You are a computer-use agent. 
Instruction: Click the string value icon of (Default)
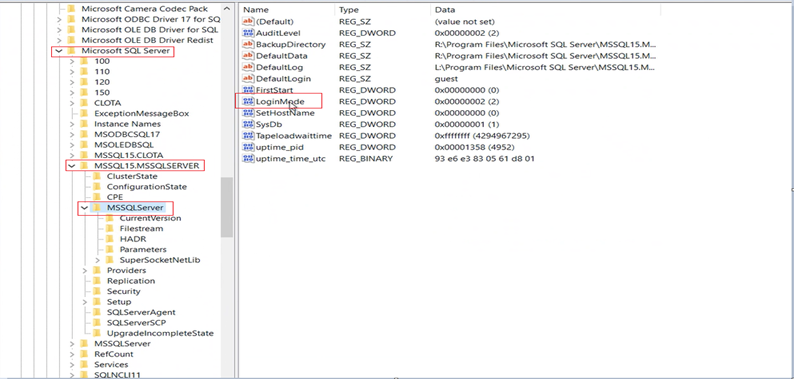pos(248,21)
